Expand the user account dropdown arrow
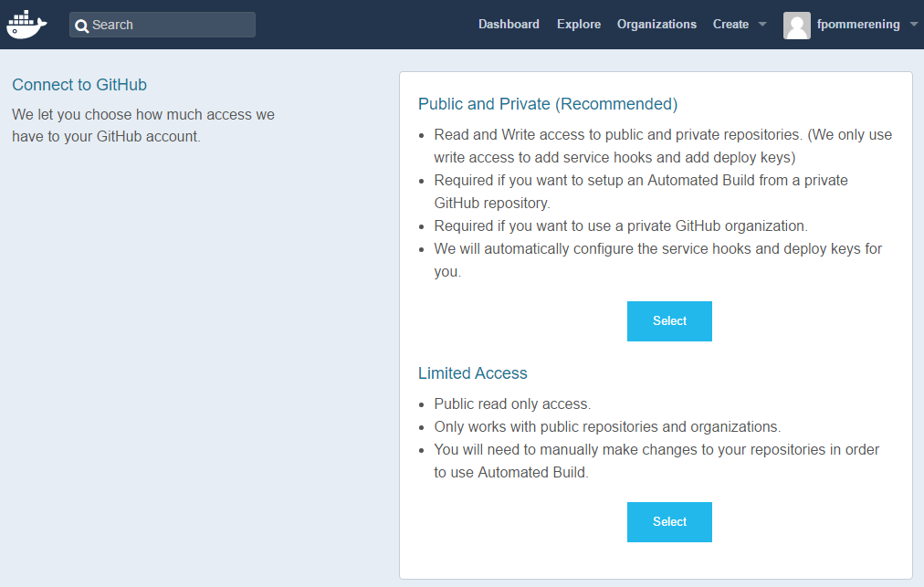The image size is (924, 587). click(914, 24)
